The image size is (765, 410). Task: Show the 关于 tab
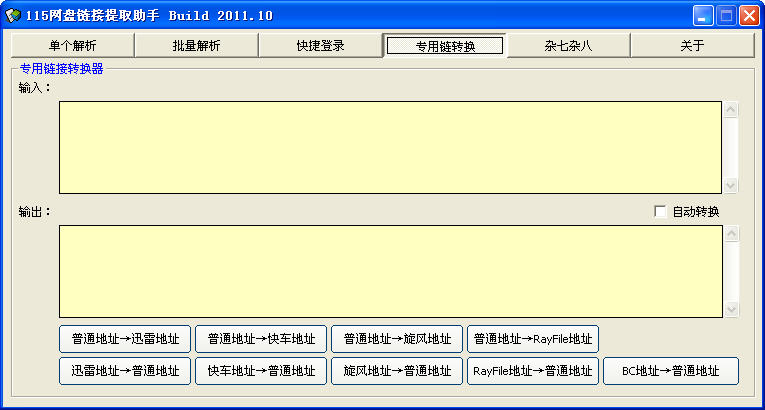point(692,45)
